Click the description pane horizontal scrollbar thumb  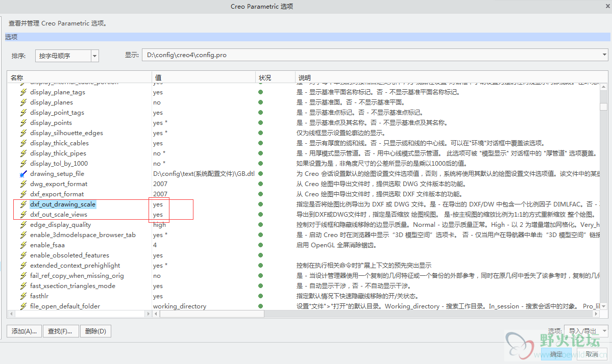click(x=211, y=314)
